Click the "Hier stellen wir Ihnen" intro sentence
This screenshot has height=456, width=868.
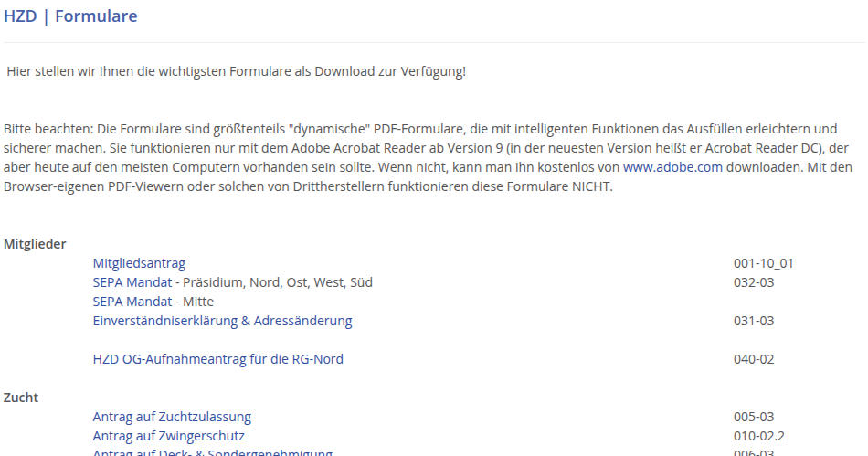click(x=236, y=71)
